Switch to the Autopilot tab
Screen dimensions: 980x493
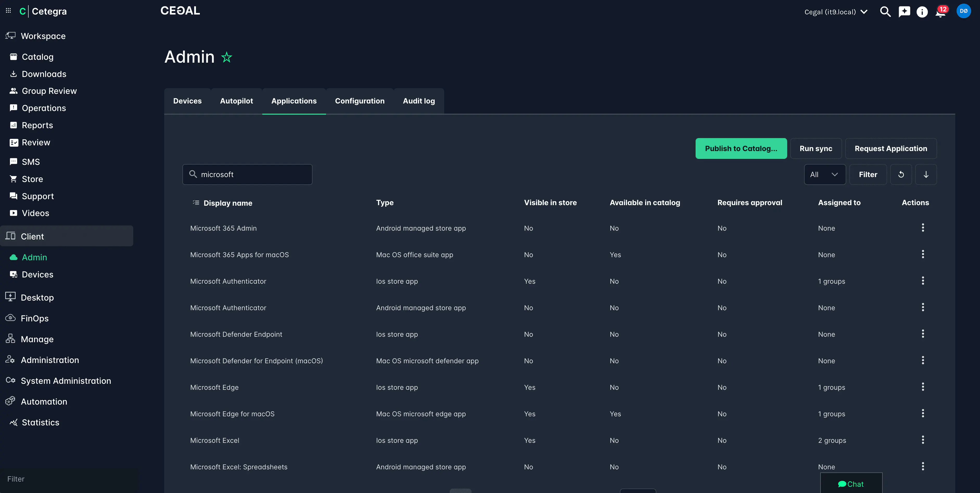pos(236,101)
